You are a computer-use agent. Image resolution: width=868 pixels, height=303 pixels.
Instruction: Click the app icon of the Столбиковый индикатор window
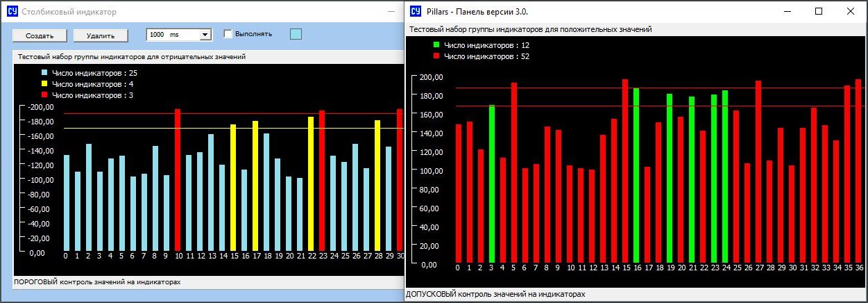pos(11,11)
